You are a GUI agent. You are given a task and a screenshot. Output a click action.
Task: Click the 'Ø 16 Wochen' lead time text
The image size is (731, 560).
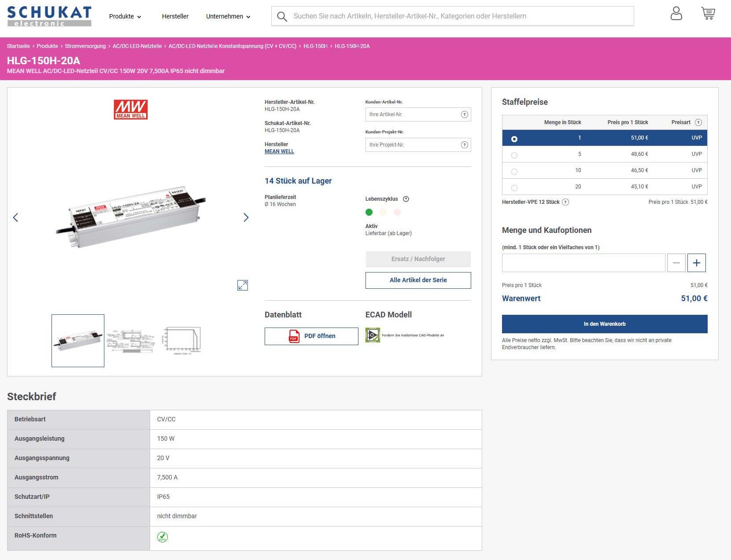[x=280, y=204]
